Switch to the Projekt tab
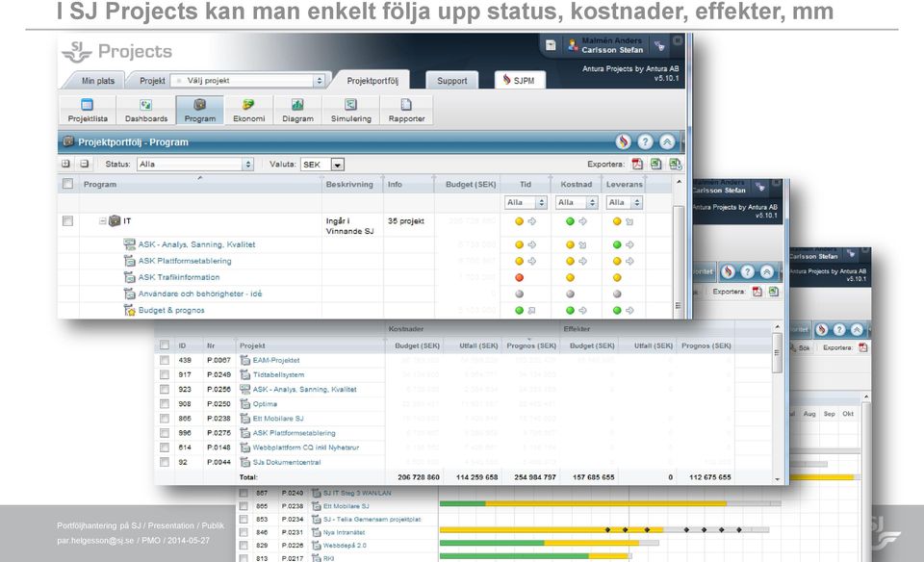The height and width of the screenshot is (562, 924). point(152,81)
